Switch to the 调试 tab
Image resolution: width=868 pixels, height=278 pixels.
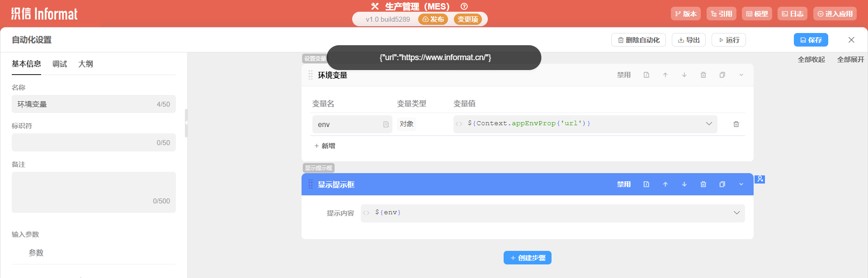60,64
